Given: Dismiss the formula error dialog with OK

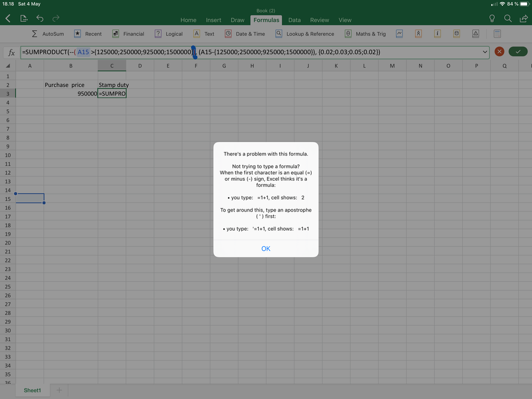Looking at the screenshot, I should click(266, 248).
